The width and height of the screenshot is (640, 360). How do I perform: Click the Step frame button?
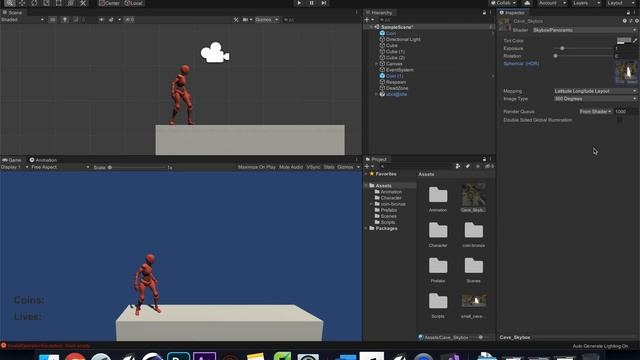324,3
